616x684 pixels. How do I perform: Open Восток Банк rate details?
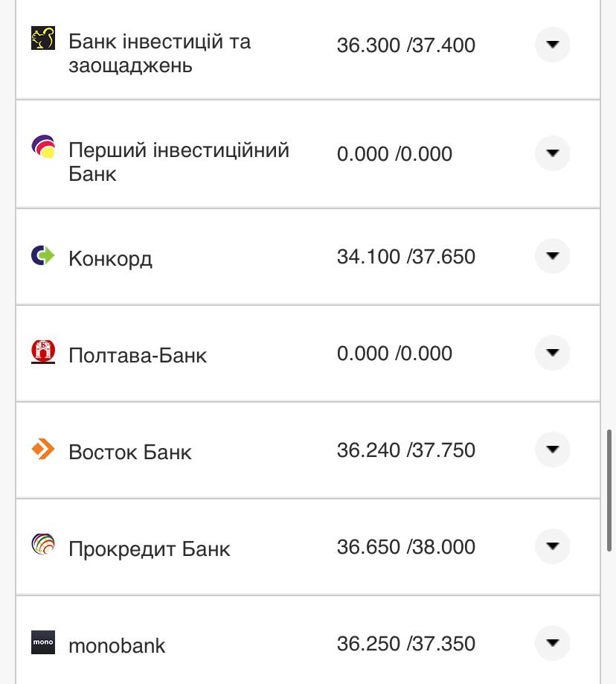552,450
